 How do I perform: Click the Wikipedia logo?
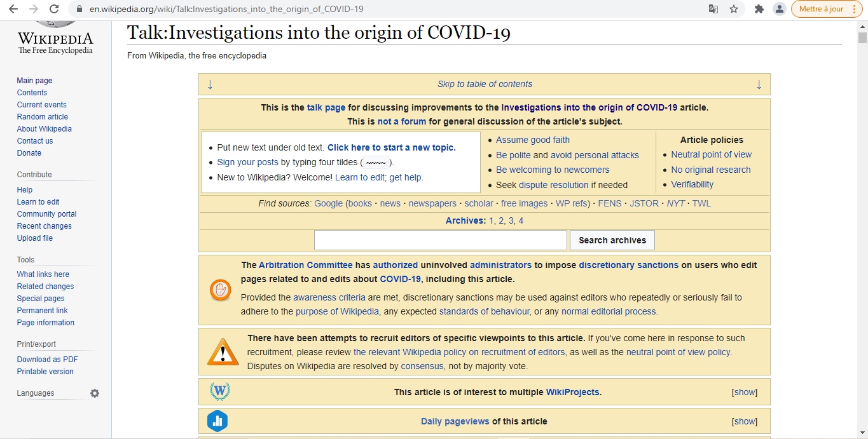click(55, 37)
